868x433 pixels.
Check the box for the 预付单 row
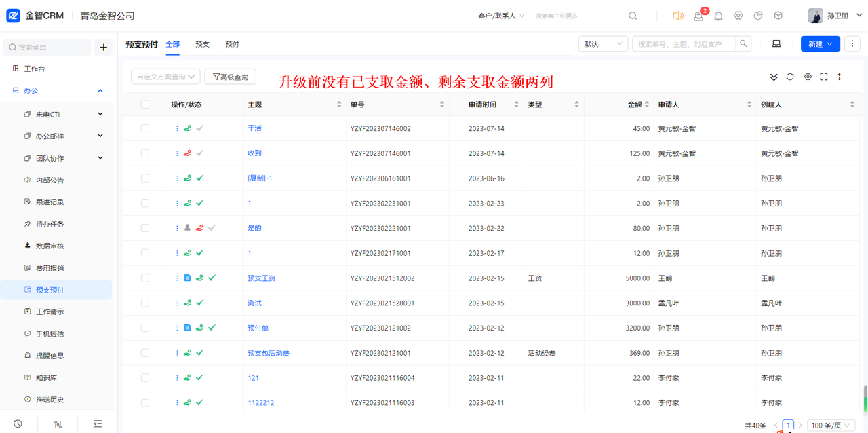[x=145, y=328]
